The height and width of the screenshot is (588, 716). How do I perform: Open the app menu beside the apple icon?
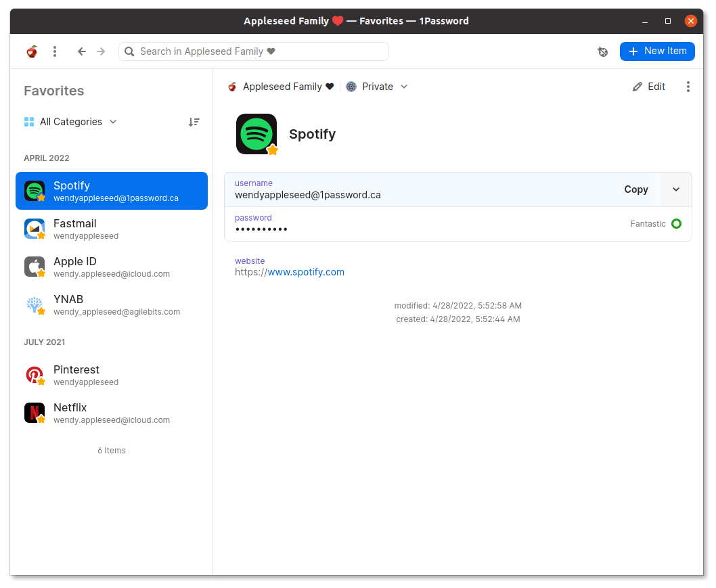[55, 51]
